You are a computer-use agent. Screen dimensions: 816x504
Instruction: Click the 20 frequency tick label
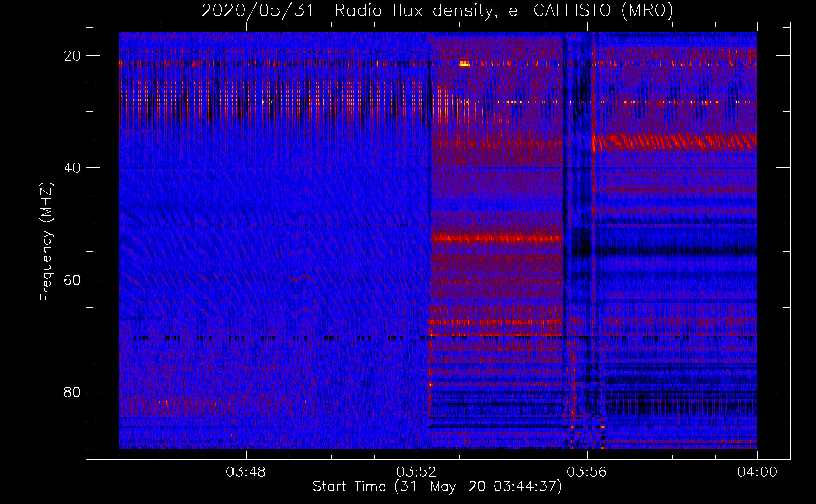pyautogui.click(x=72, y=56)
